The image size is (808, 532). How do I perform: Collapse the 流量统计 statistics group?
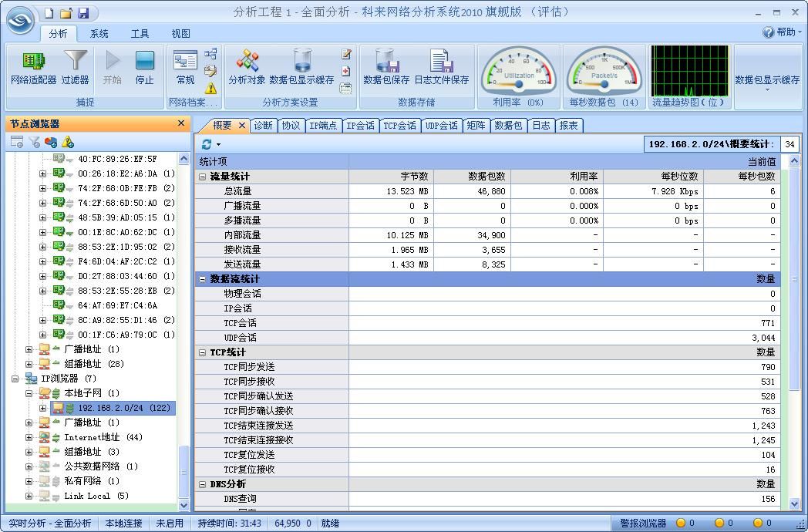coord(202,177)
